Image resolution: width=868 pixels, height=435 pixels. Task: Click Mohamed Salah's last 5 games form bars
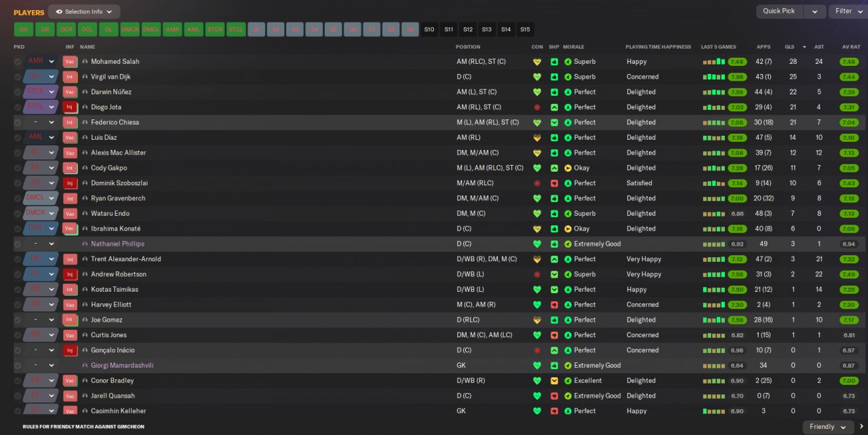(714, 62)
